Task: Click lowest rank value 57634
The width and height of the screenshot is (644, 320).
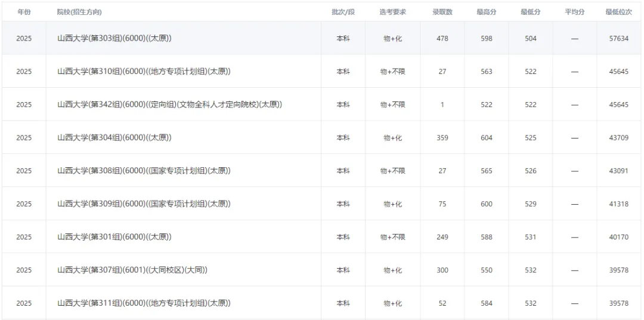Action: (x=618, y=38)
